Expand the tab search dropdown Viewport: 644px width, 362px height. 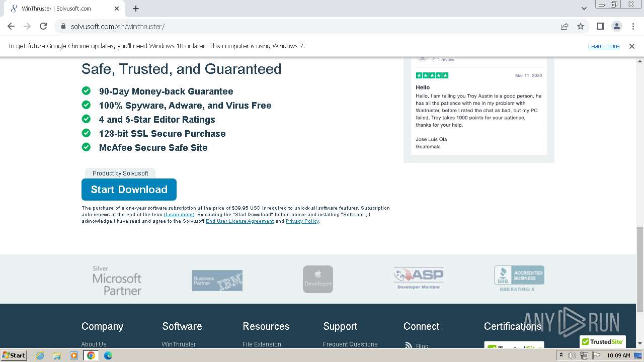point(584,9)
